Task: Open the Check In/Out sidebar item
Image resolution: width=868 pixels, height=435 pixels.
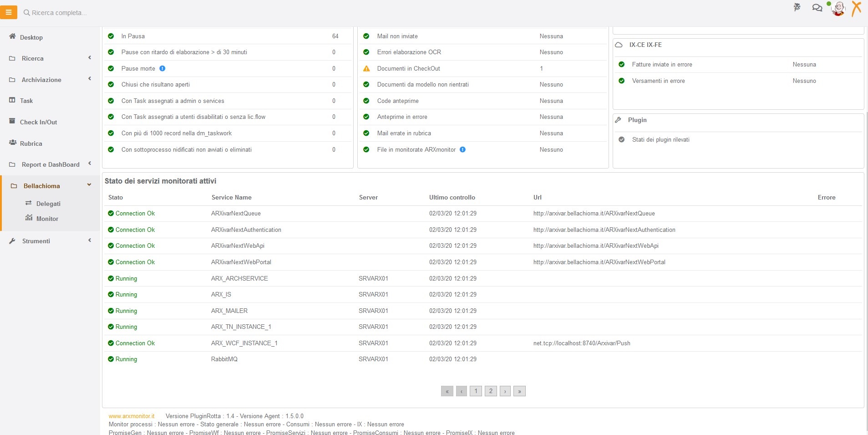Action: [38, 122]
